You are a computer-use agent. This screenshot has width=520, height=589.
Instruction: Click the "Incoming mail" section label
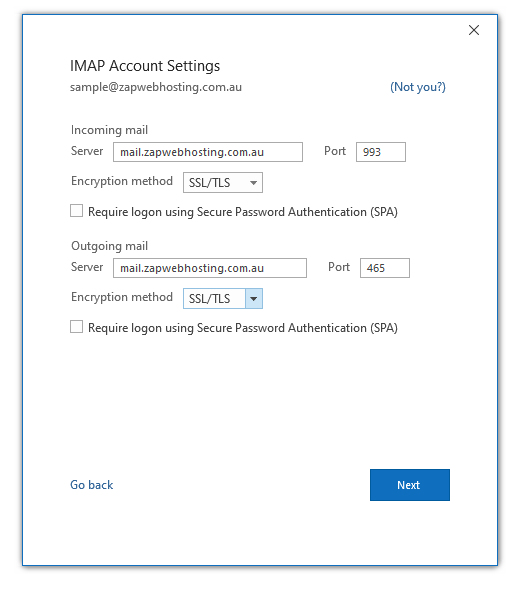pyautogui.click(x=109, y=130)
